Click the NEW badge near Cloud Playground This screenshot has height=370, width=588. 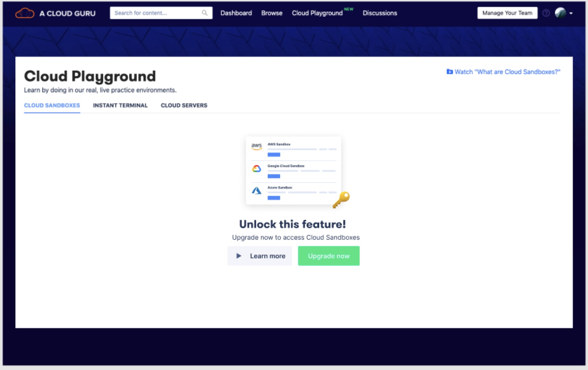pos(349,9)
